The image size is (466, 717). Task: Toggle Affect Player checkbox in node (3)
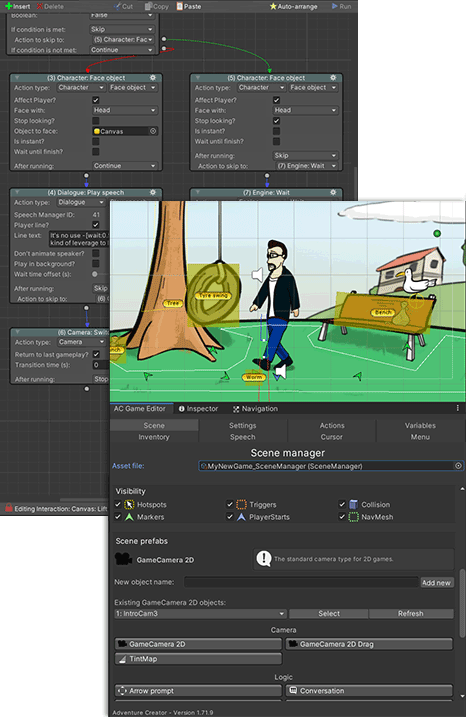click(x=96, y=100)
